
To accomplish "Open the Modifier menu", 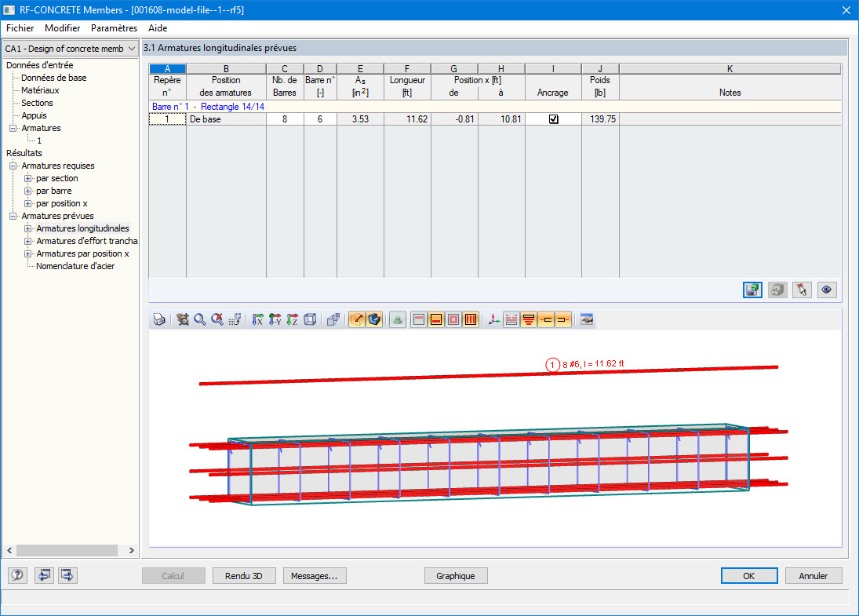I will coord(63,28).
